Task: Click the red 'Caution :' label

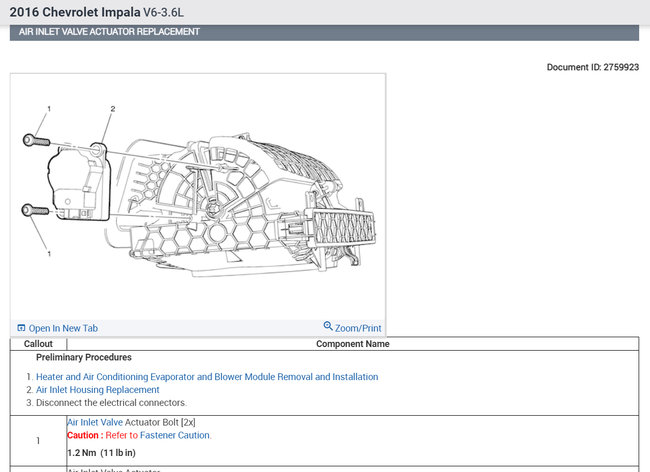Action: [85, 435]
